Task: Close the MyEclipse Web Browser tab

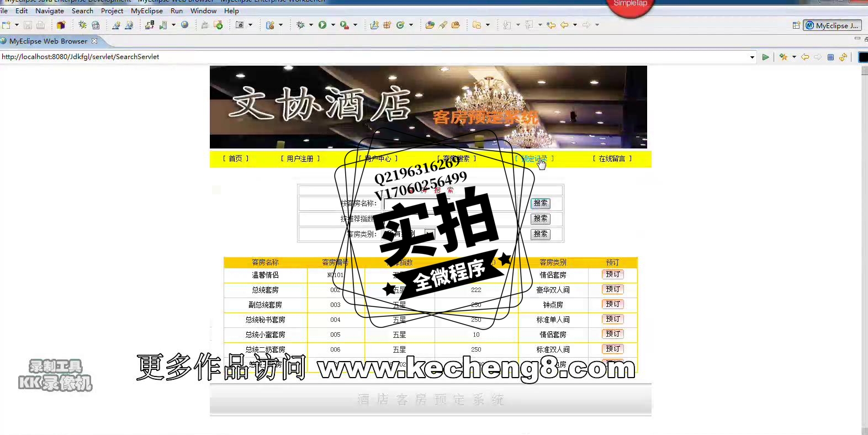Action: click(x=94, y=41)
